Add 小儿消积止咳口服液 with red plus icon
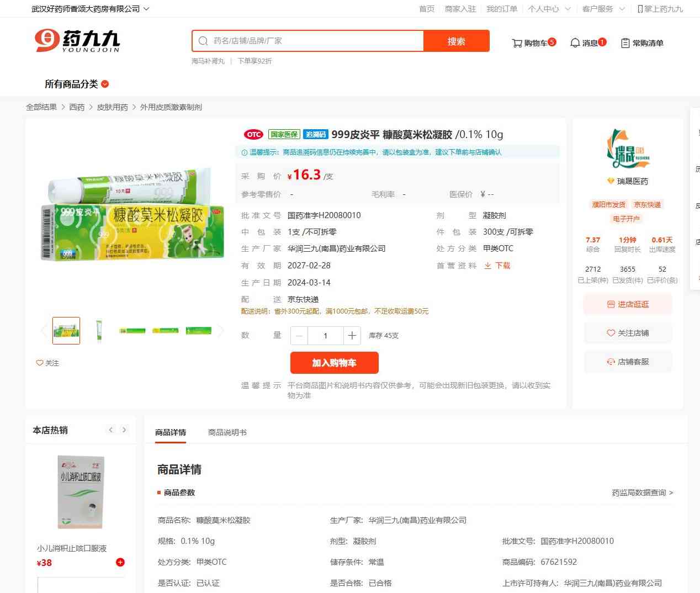The image size is (700, 593). point(120,562)
